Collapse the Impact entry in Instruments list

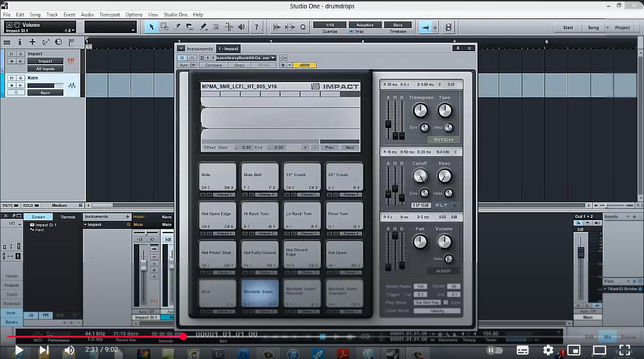[86, 225]
